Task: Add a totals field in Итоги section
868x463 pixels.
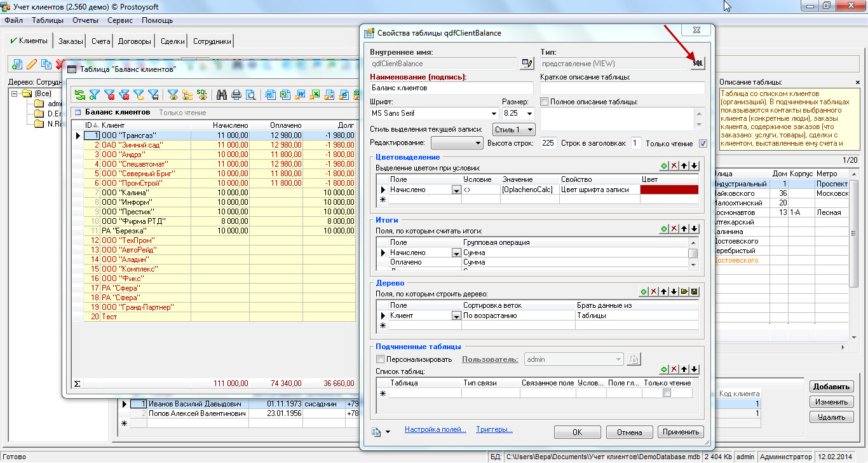Action: tap(664, 228)
